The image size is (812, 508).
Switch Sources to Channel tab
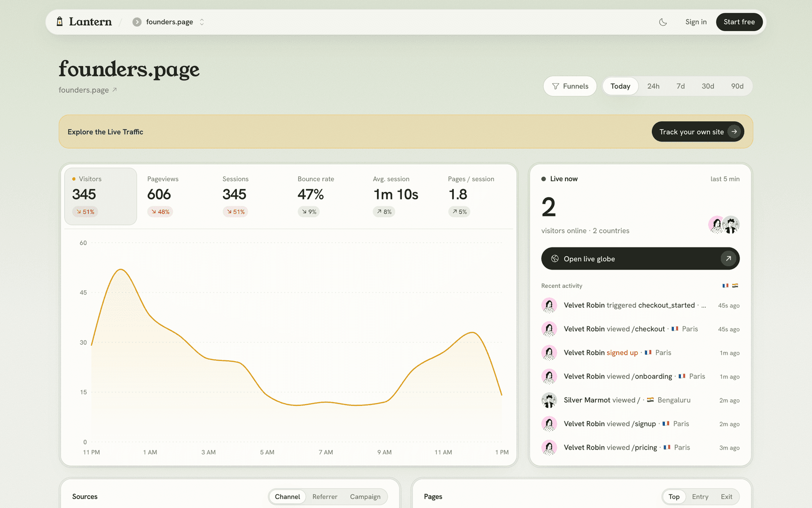[288, 497]
